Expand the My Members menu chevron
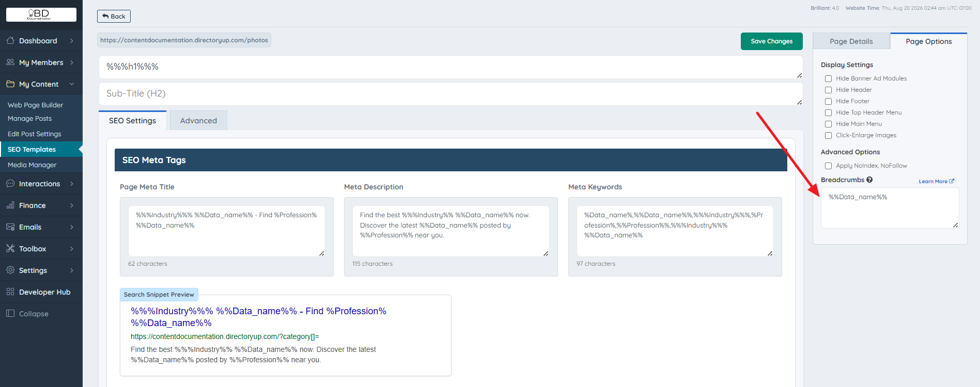The height and width of the screenshot is (387, 980). 72,62
